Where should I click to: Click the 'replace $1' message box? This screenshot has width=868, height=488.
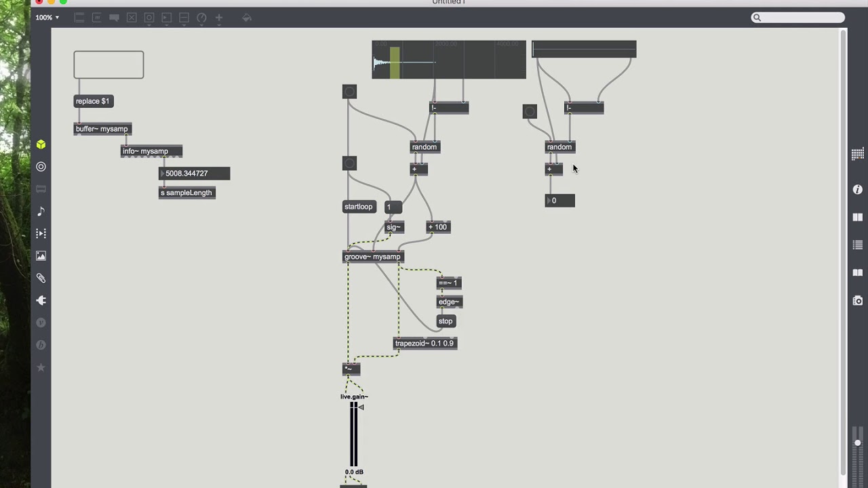coord(93,101)
